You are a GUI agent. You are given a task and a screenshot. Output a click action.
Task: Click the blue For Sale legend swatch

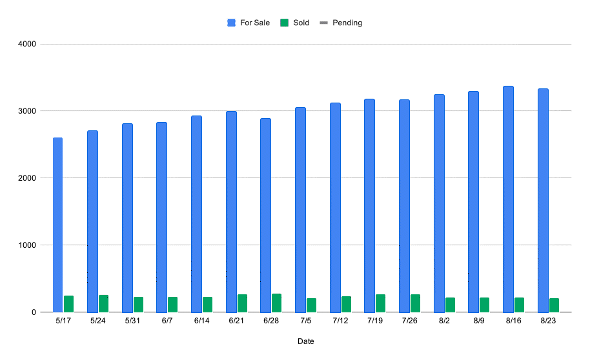click(x=231, y=23)
